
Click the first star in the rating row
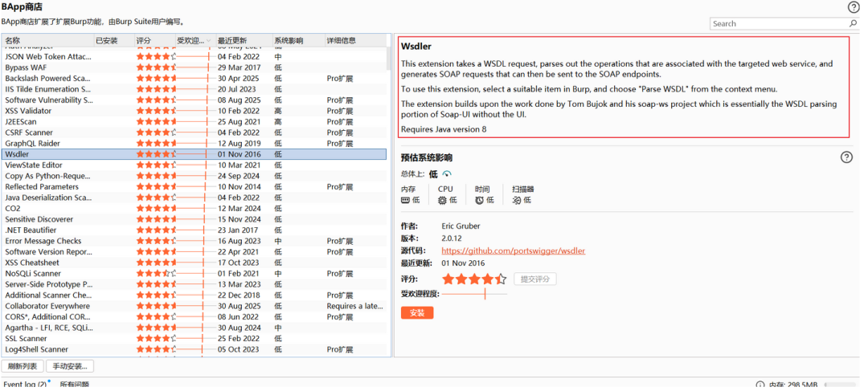[448, 279]
